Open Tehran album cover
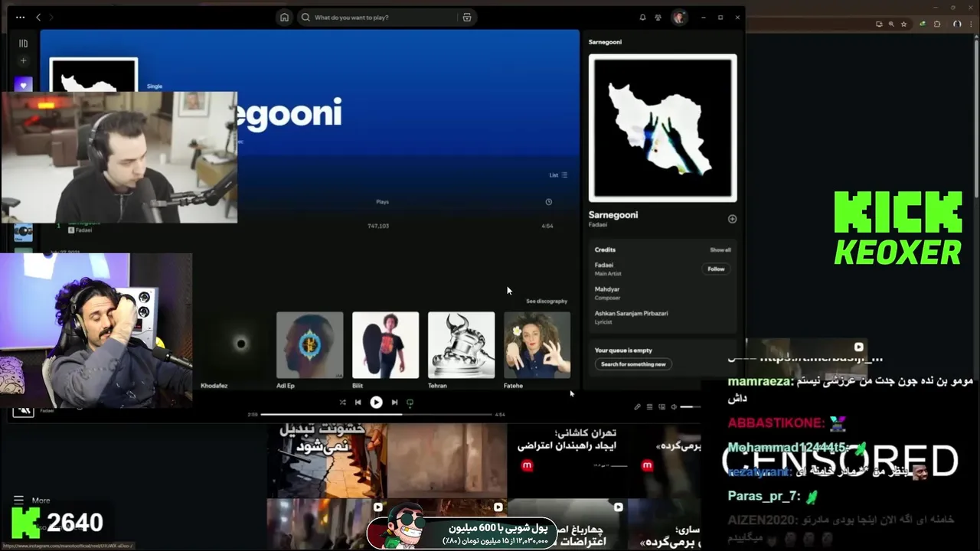 coord(461,344)
